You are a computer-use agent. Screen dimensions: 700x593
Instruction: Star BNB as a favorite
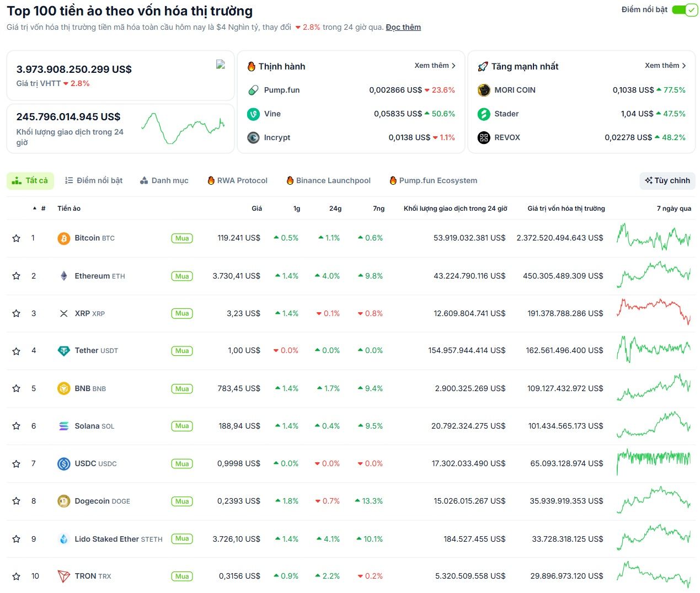(17, 388)
